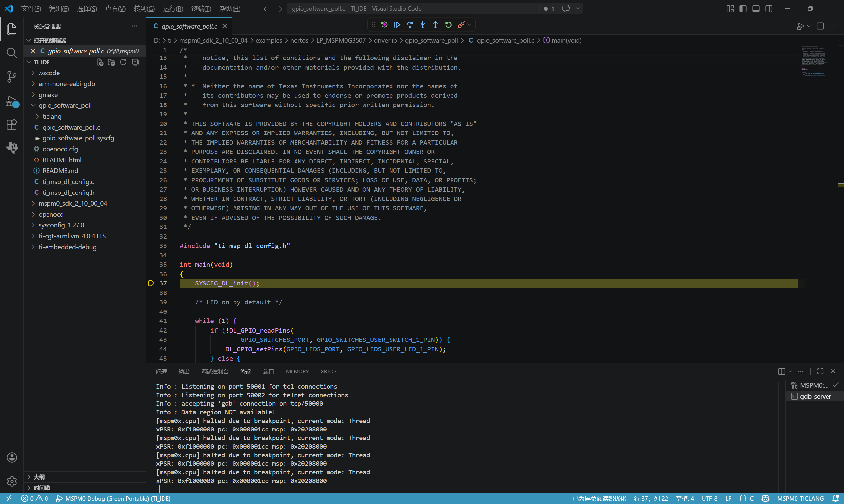Switch to the MEMORY panel tab
This screenshot has height=504, width=844.
(x=297, y=371)
